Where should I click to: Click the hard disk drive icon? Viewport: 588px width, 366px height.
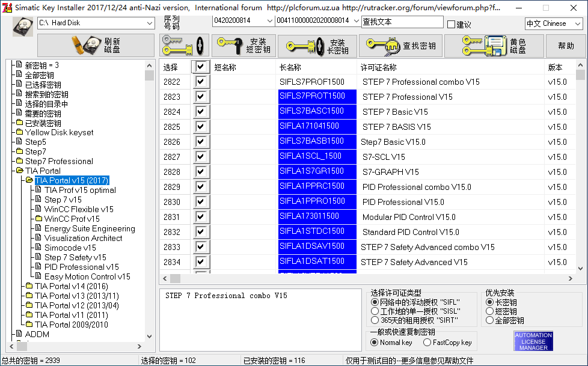coord(22,26)
